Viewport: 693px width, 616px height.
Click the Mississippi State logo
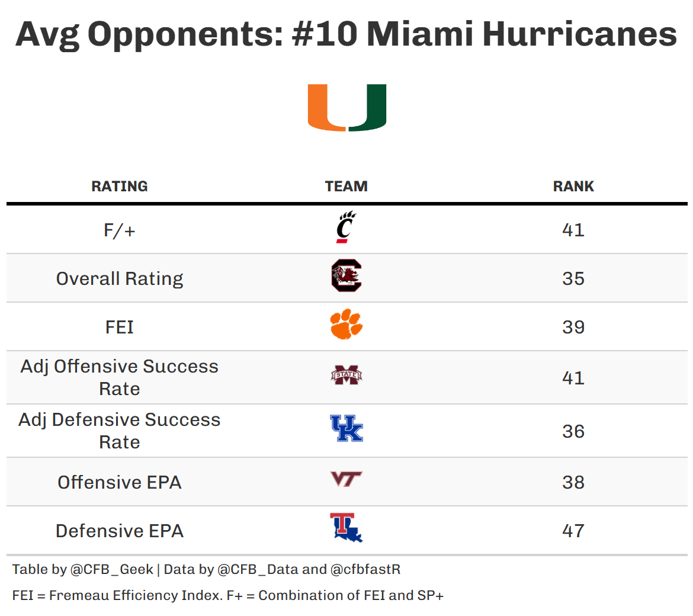point(346,376)
